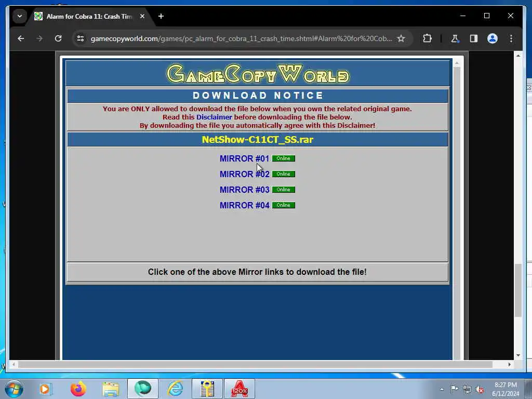Image resolution: width=532 pixels, height=399 pixels.
Task: Click the muted volume tray icon
Action: [480, 390]
